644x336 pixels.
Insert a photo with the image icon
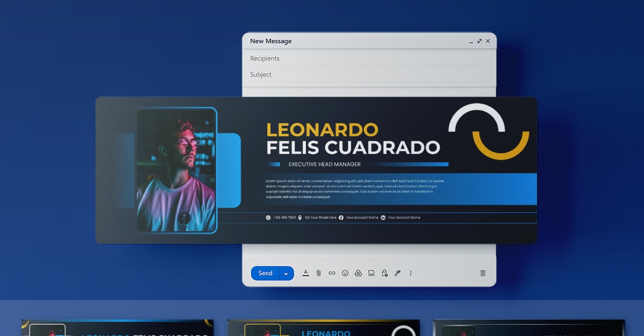[371, 273]
